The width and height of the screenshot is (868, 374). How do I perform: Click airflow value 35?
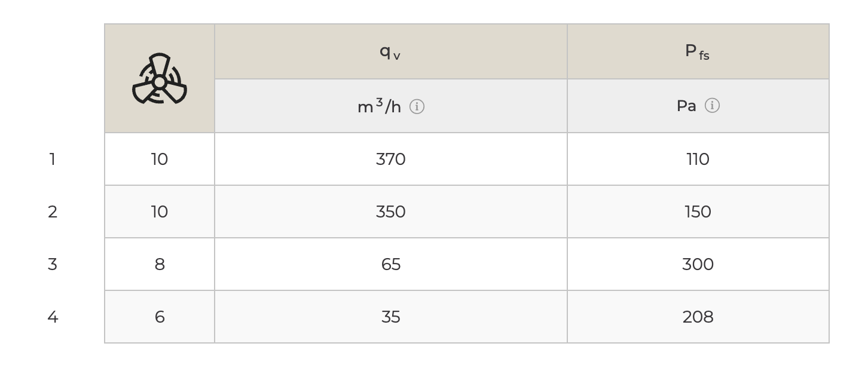391,317
